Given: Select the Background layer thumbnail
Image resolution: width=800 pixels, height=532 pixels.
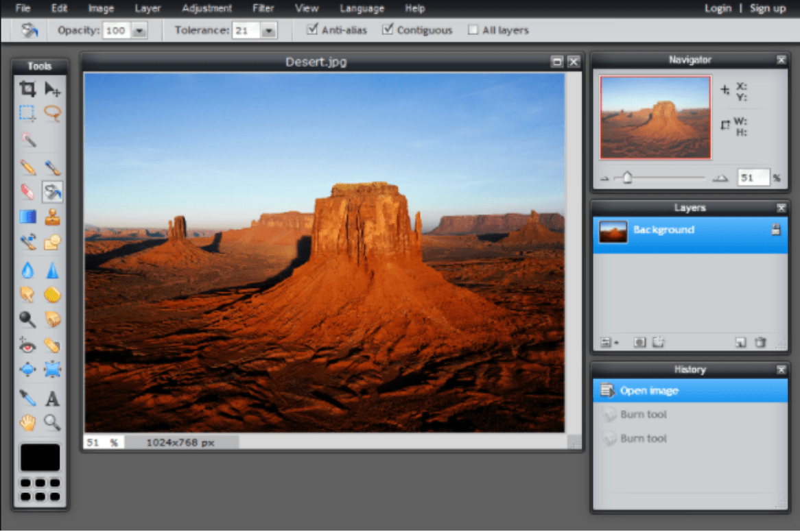Looking at the screenshot, I should coord(613,232).
